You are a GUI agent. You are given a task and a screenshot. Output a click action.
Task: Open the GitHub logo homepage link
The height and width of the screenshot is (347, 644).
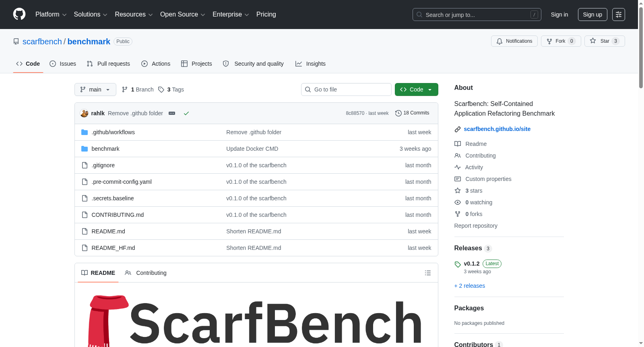click(19, 14)
